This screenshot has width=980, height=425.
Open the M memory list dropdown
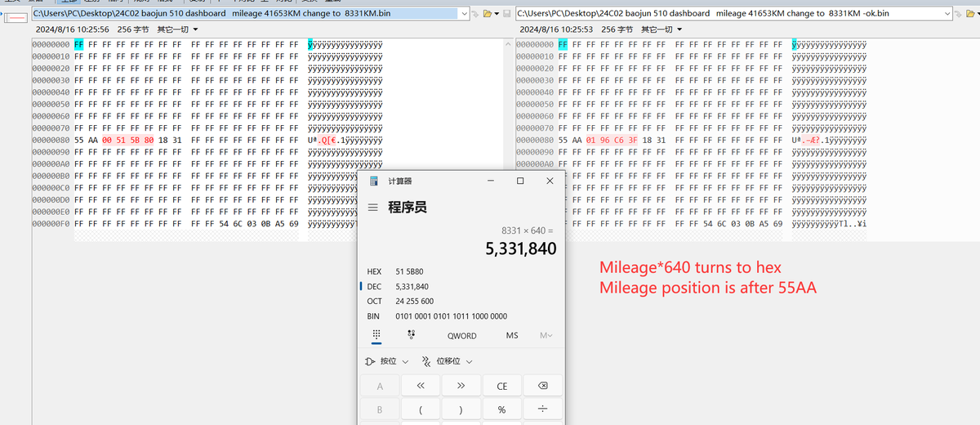point(546,335)
